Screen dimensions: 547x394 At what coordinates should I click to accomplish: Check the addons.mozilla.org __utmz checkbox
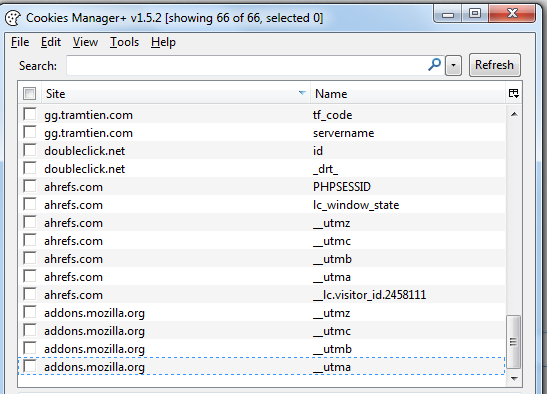tap(30, 312)
